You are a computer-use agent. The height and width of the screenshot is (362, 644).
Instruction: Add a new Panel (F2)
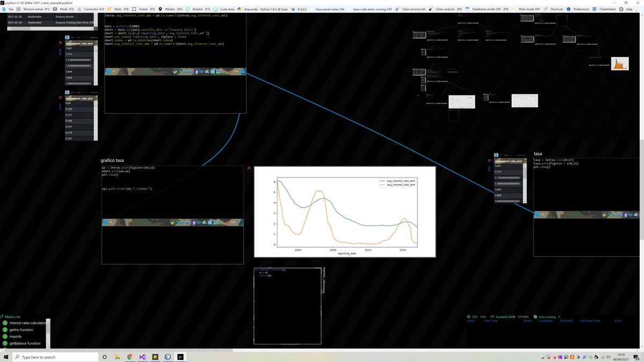64,9
